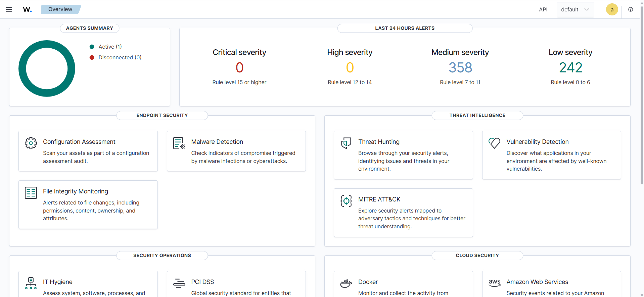Click the Malware Detection document icon
The width and height of the screenshot is (644, 297).
pos(179,143)
